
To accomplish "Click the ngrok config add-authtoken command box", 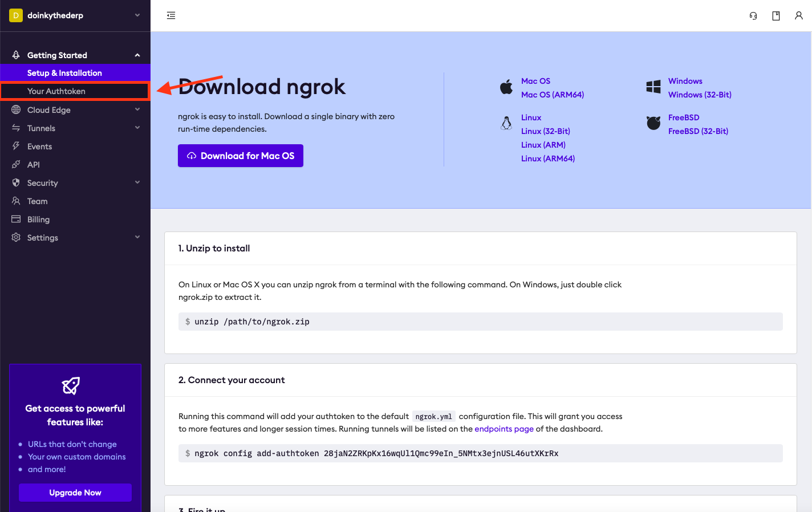I will (481, 453).
